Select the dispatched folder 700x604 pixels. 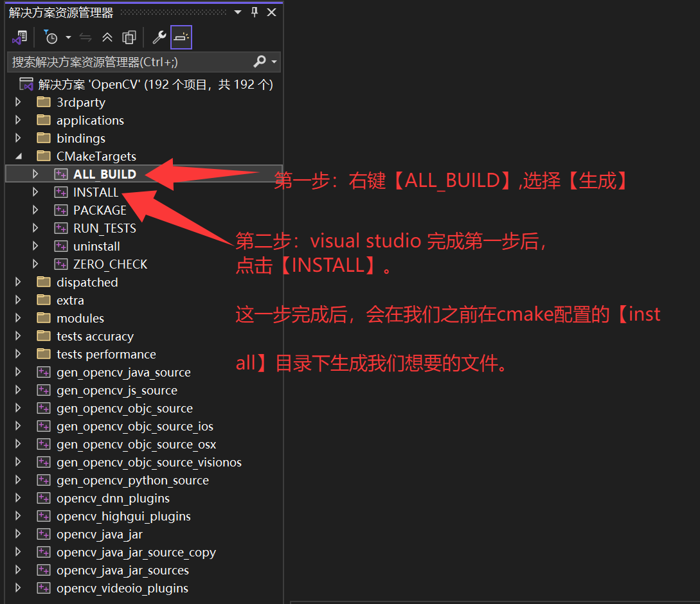(87, 282)
